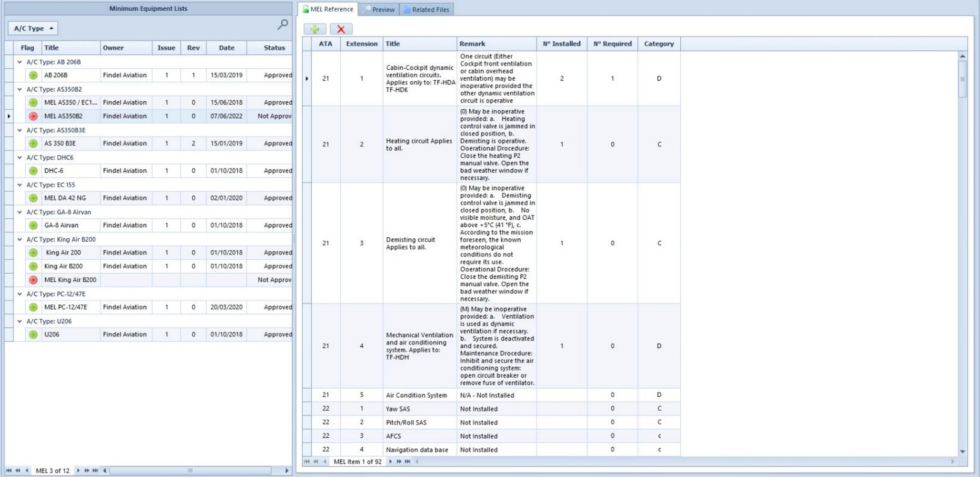Switch to the MEL Reference tab
The image size is (980, 477).
(x=328, y=9)
